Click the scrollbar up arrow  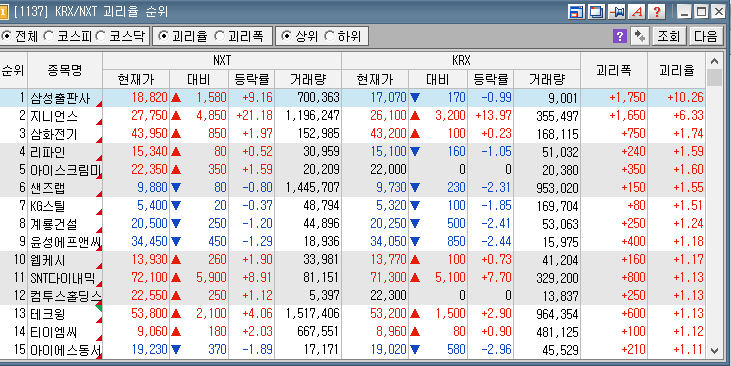[x=714, y=61]
